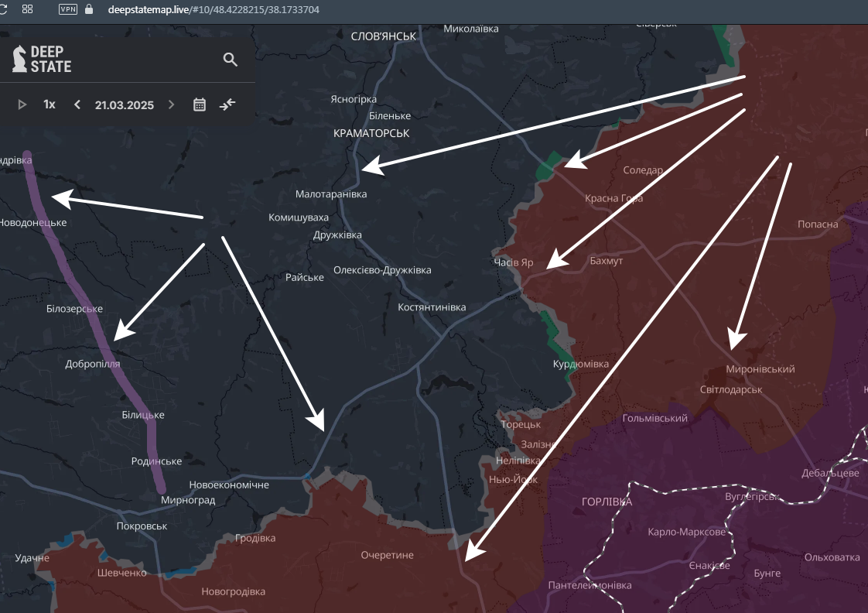The image size is (868, 613).
Task: Click the Попасна map label
Action: 818,224
